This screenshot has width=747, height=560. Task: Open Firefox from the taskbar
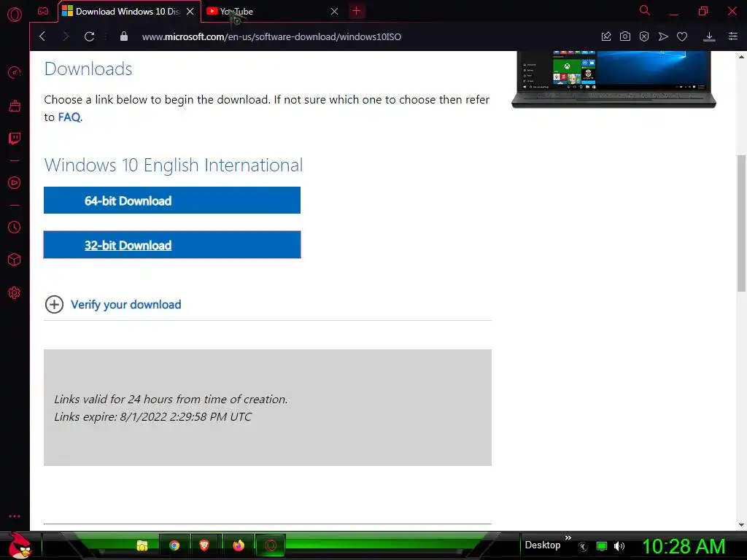239,545
